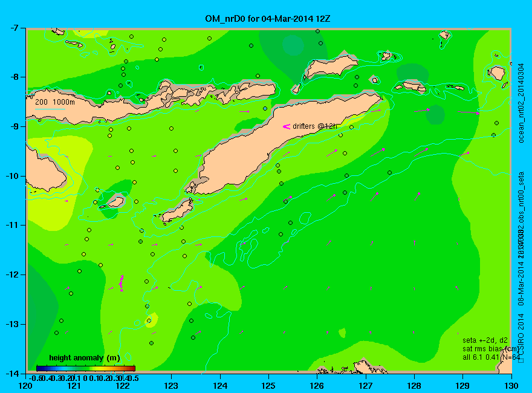Click the cyan contour sample line under 200 1000m
The height and width of the screenshot is (393, 532).
(50, 109)
